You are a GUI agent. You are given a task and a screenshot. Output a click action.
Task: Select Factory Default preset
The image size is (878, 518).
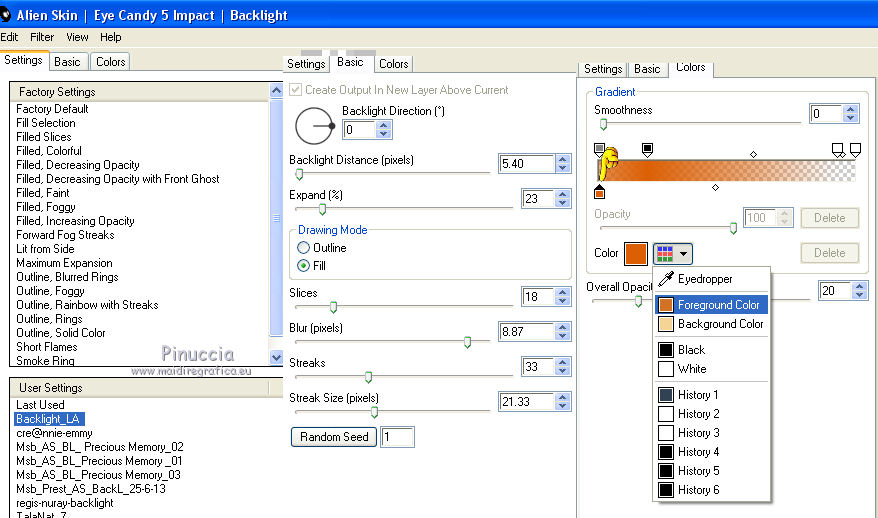point(52,109)
